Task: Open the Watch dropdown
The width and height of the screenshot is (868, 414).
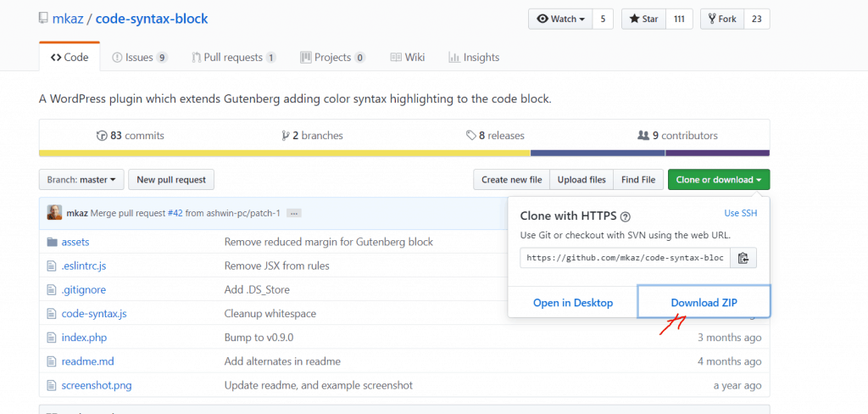Action: pos(560,19)
